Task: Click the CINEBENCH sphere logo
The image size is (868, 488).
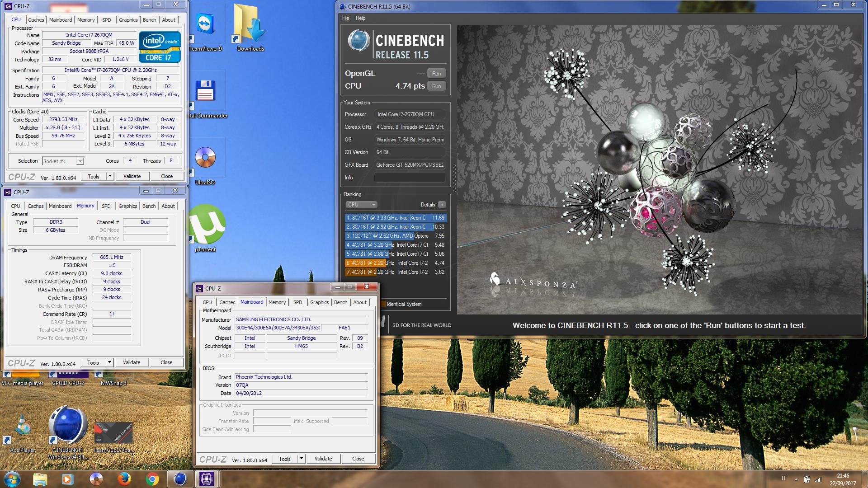Action: coord(359,42)
